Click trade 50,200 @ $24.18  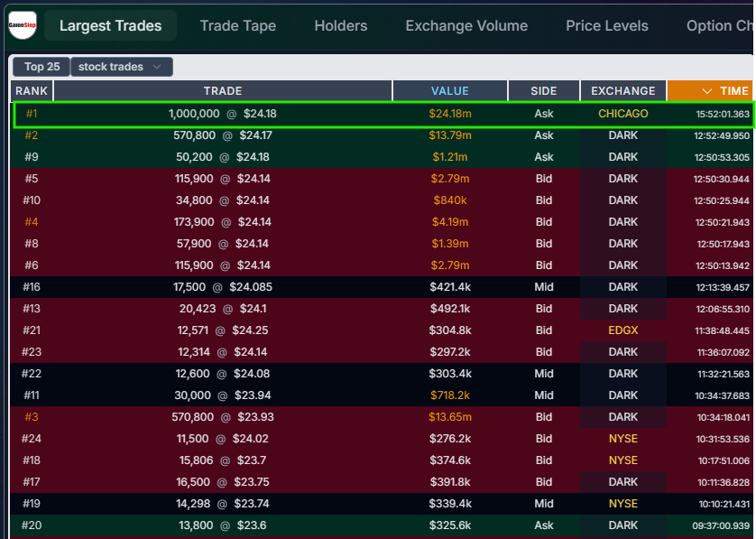point(222,157)
